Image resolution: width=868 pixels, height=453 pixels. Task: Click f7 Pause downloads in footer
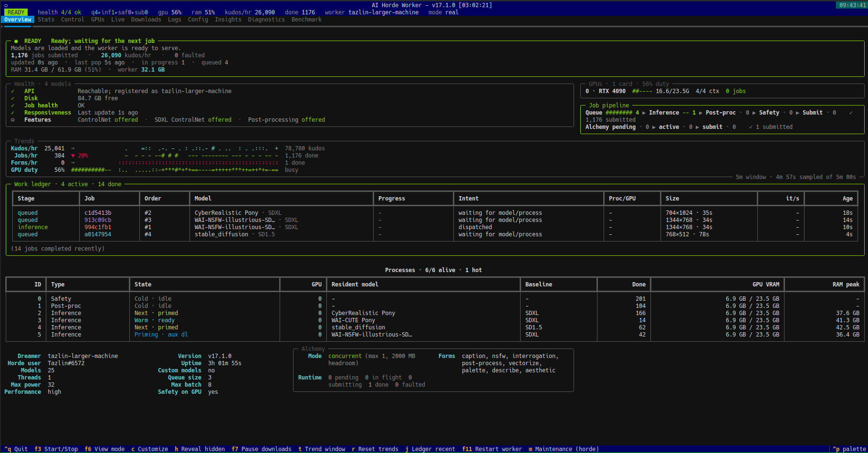261,449
